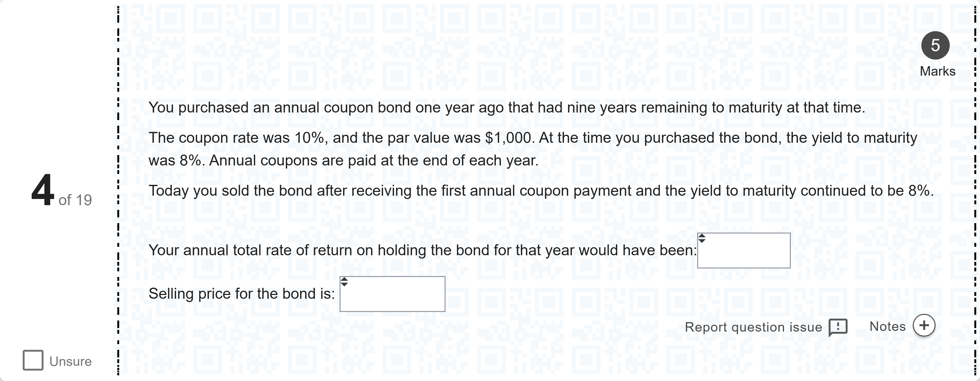Click the "You purchased an annual coupon bond" sentence
Screen dimensions: 980x381
click(x=506, y=108)
